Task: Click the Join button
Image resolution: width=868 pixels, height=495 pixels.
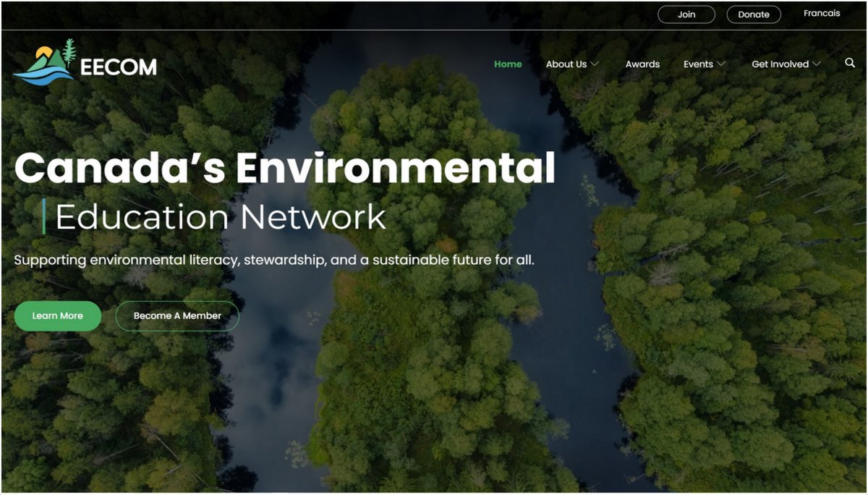Action: click(686, 14)
